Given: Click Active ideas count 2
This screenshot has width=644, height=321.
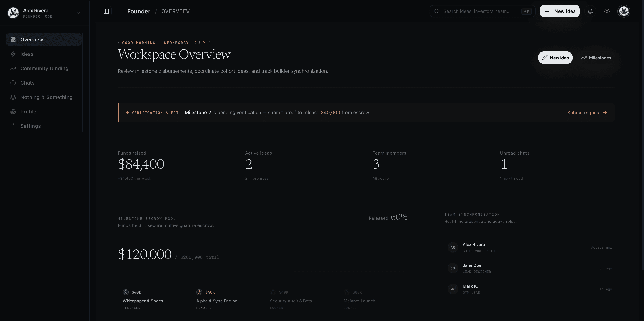Looking at the screenshot, I should 249,164.
